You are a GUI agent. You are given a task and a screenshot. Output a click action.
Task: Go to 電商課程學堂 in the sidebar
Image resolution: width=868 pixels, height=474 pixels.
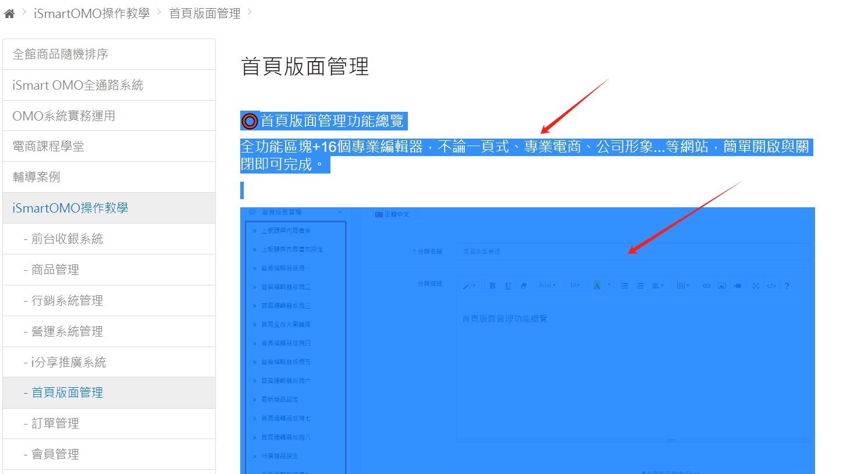(109, 146)
